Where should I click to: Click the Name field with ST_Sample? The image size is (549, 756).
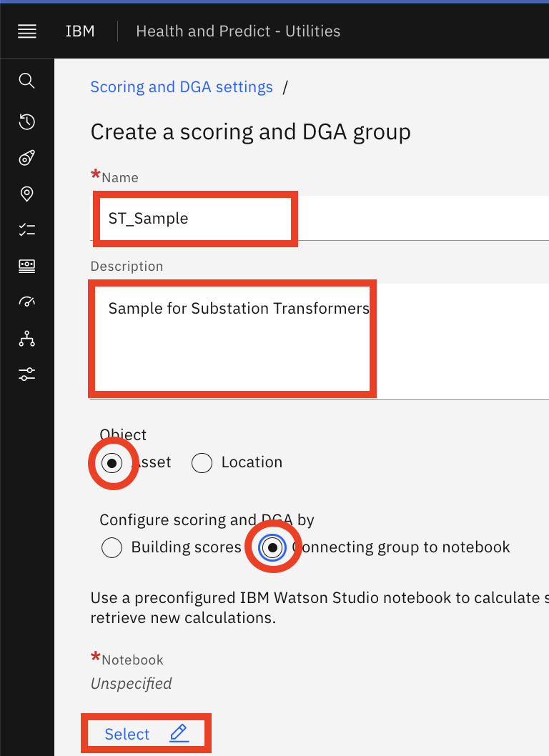click(x=320, y=218)
